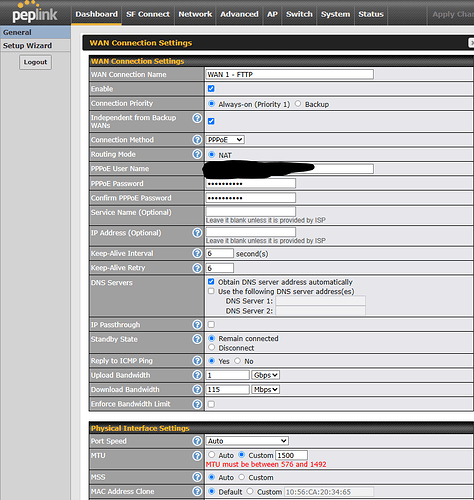The height and width of the screenshot is (500, 474).
Task: Choose No for Reply to ICMP Ping
Action: [x=237, y=361]
